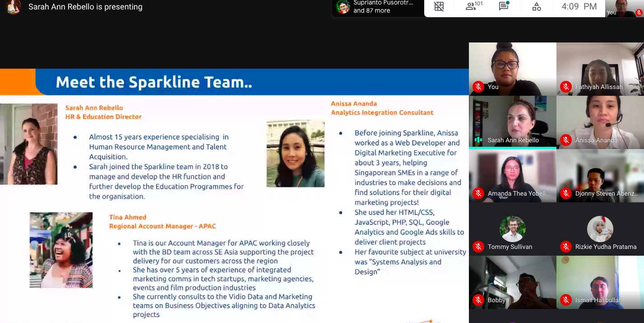Click the muted mic icon on Amanda Thea Yobell

[x=478, y=193]
